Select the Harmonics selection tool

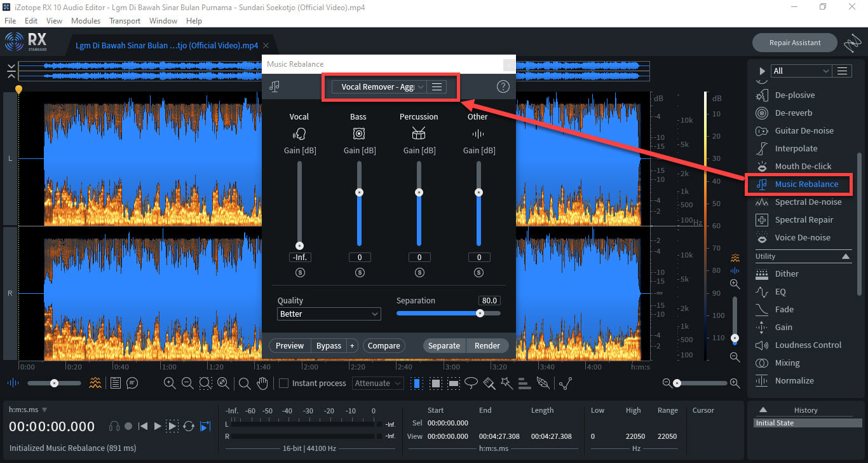coord(524,383)
